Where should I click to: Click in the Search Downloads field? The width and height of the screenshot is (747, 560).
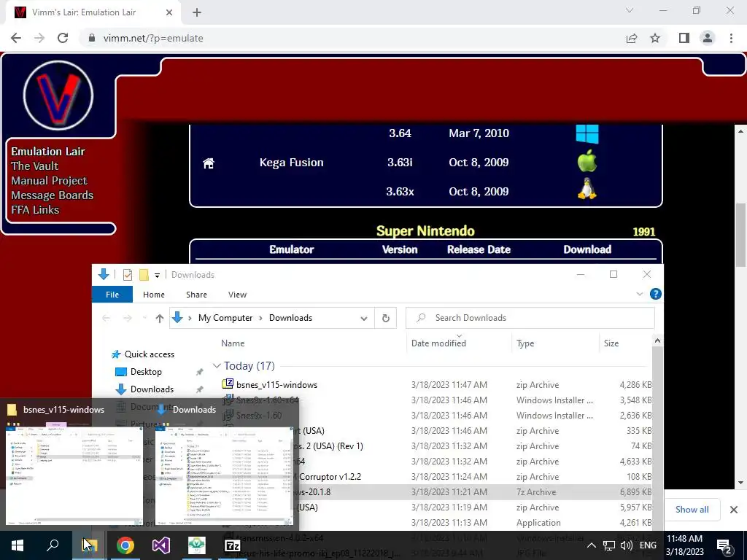pos(530,318)
